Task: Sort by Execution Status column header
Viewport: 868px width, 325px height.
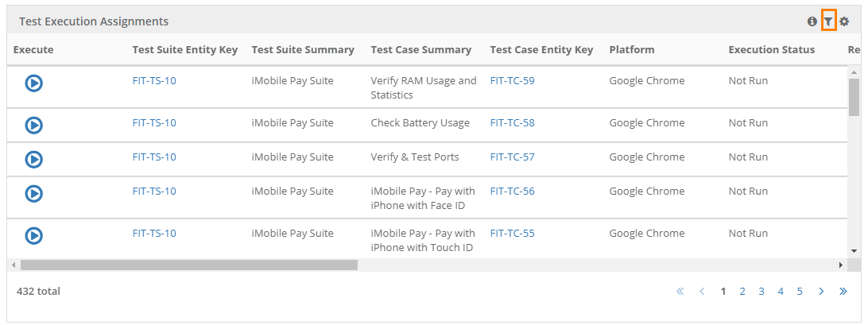Action: point(771,49)
